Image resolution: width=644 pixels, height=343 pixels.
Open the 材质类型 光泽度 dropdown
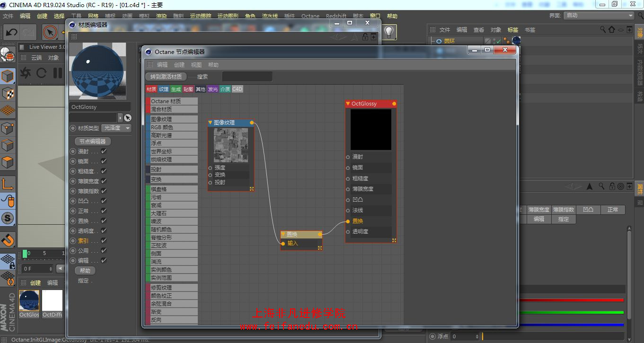tap(116, 128)
